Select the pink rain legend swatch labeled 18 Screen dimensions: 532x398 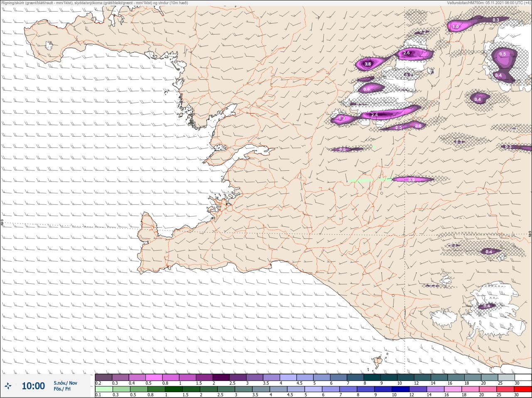tap(470, 389)
